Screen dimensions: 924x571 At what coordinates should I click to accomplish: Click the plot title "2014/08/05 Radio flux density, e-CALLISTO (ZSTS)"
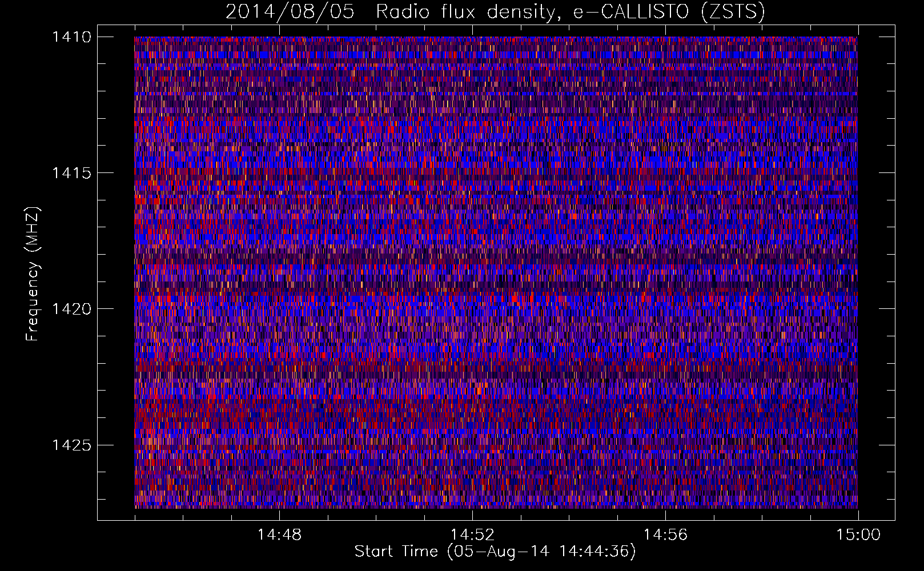click(x=495, y=12)
